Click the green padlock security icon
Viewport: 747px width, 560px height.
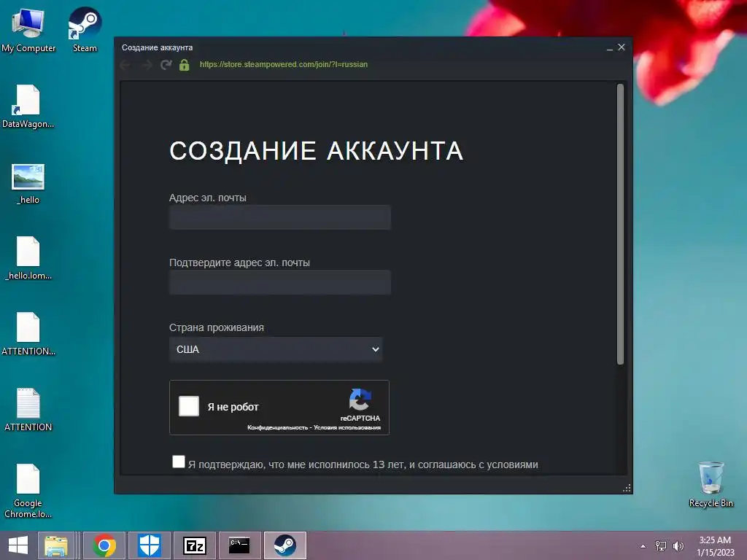click(185, 64)
